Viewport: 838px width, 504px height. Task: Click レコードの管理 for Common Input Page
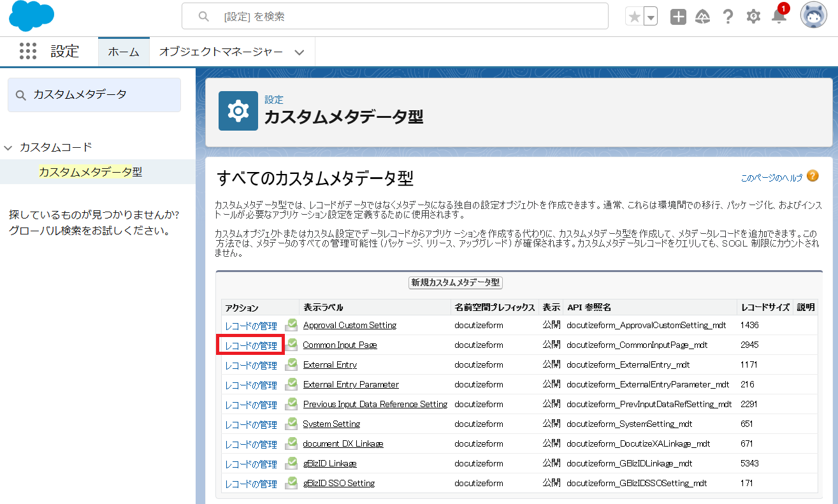(x=251, y=345)
